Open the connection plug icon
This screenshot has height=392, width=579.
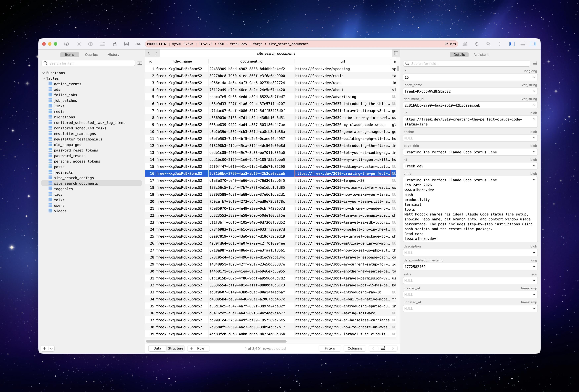point(66,44)
